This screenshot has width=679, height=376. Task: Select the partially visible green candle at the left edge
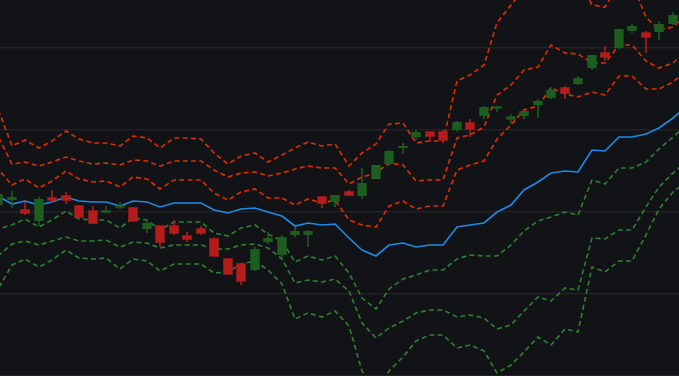[x=1, y=199]
